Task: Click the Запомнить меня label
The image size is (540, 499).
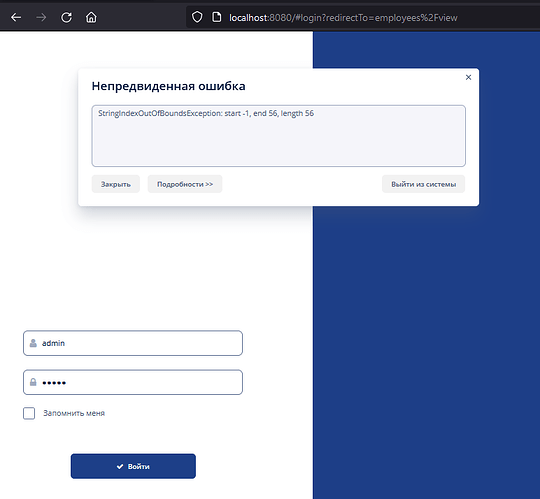Action: pyautogui.click(x=74, y=413)
